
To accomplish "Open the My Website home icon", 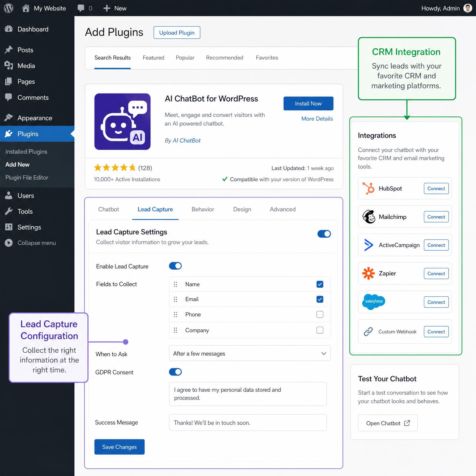I will pyautogui.click(x=26, y=8).
